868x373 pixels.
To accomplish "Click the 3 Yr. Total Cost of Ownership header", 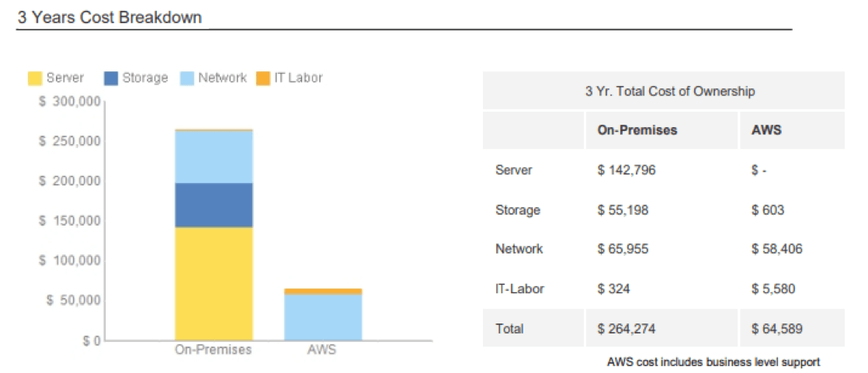I will pos(669,92).
